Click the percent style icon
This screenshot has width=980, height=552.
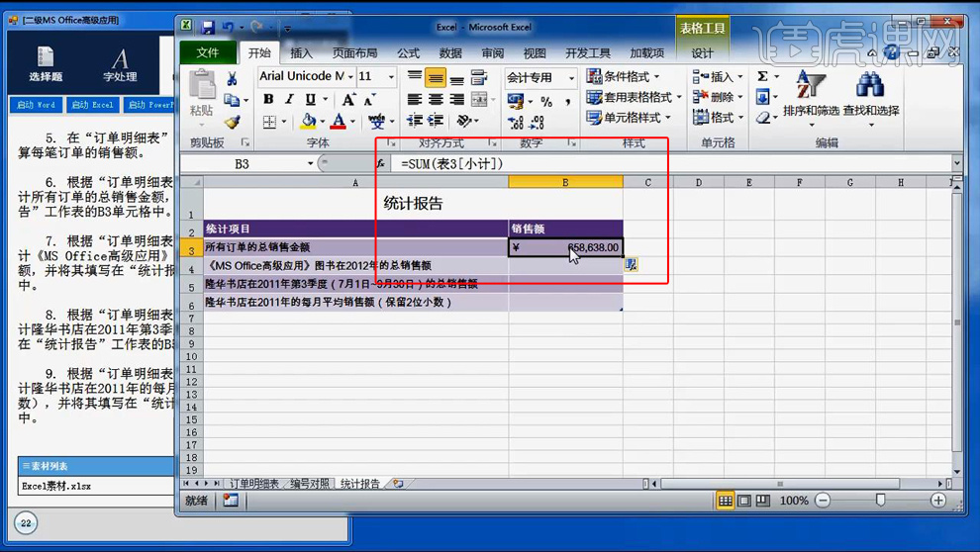[x=546, y=101]
